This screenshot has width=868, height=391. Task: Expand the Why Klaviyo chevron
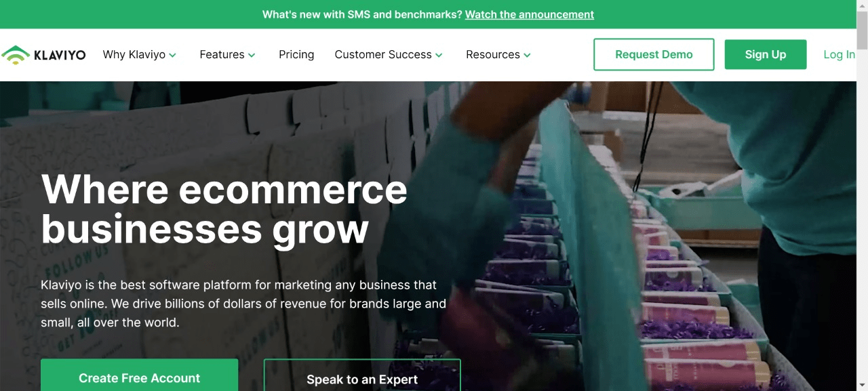click(x=173, y=55)
